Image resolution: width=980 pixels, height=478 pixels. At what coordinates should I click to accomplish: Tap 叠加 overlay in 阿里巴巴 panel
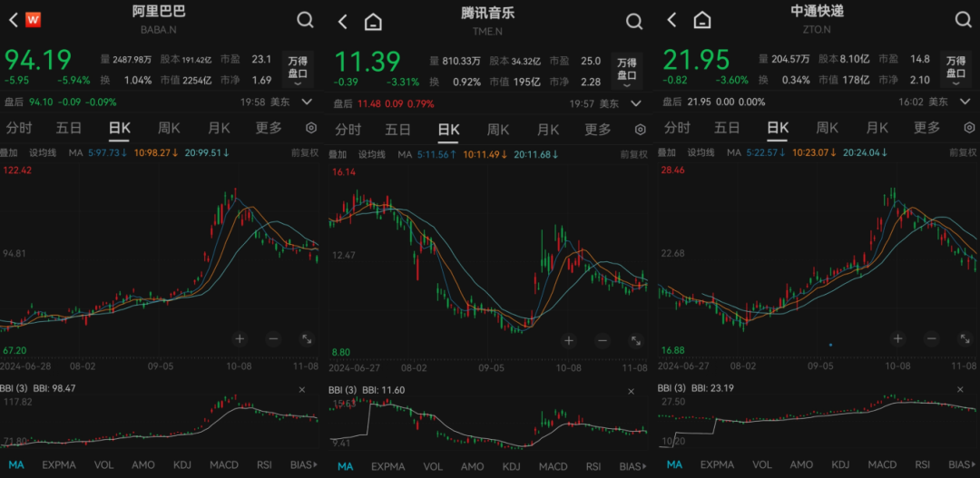(9, 152)
